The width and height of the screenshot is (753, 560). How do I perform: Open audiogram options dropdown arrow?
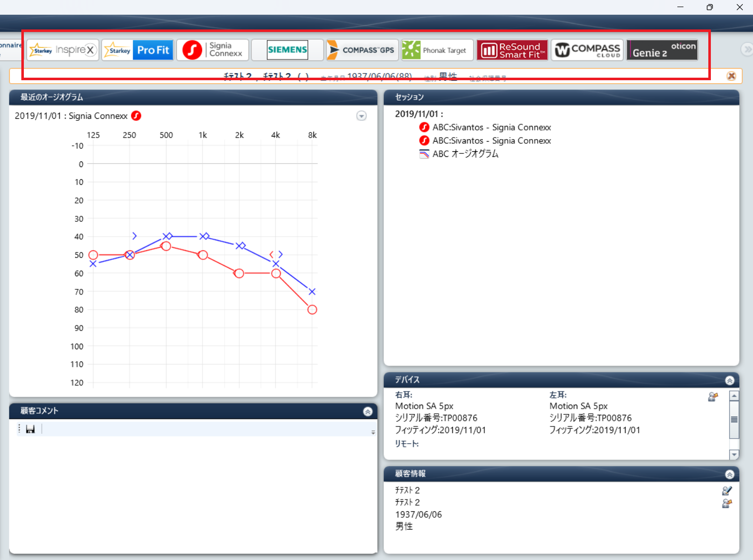pyautogui.click(x=362, y=116)
